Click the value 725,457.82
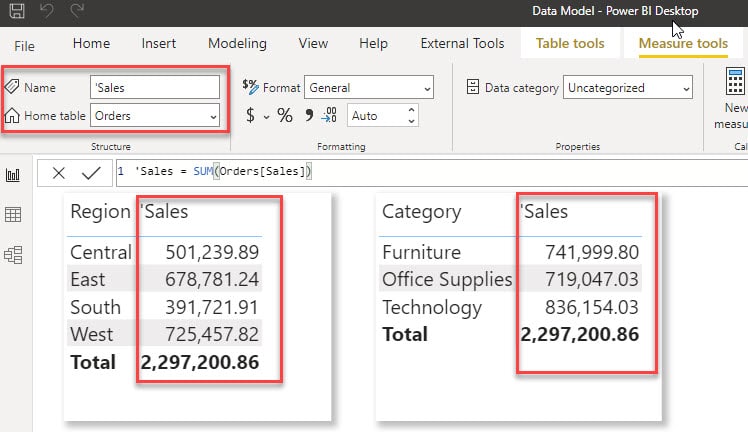Screen dimensions: 748x432 pos(212,334)
